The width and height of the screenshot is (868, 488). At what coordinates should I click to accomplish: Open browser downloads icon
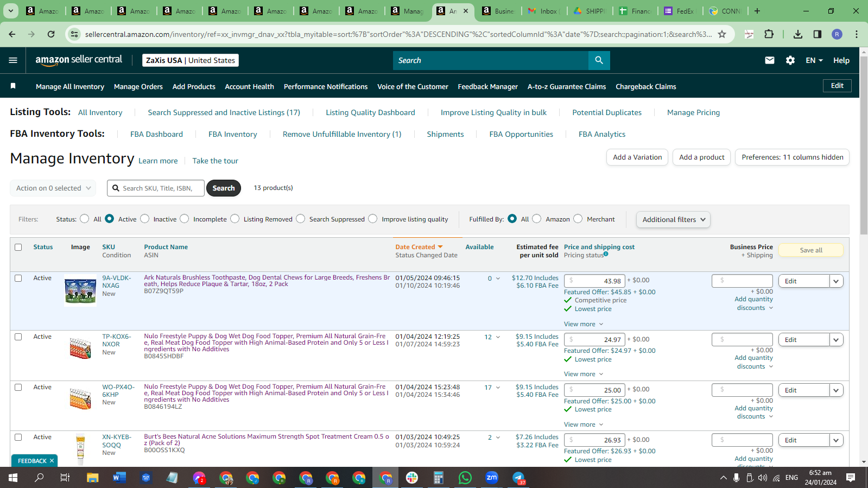(797, 34)
